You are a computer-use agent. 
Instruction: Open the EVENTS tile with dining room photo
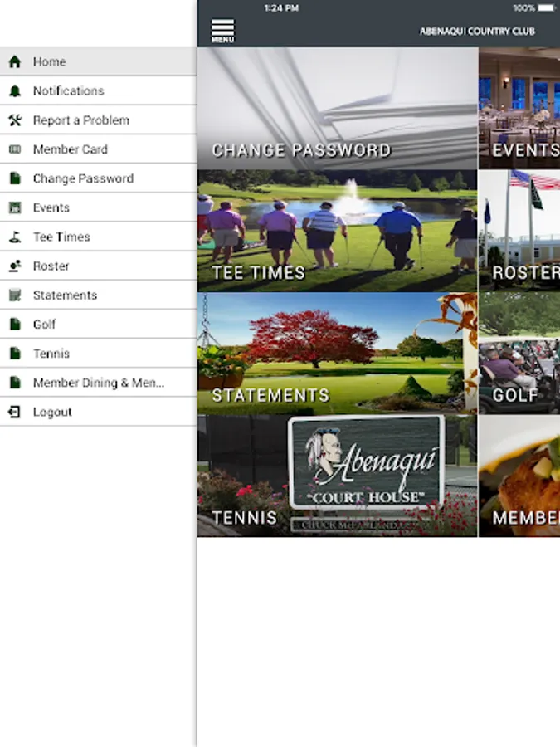tap(519, 108)
